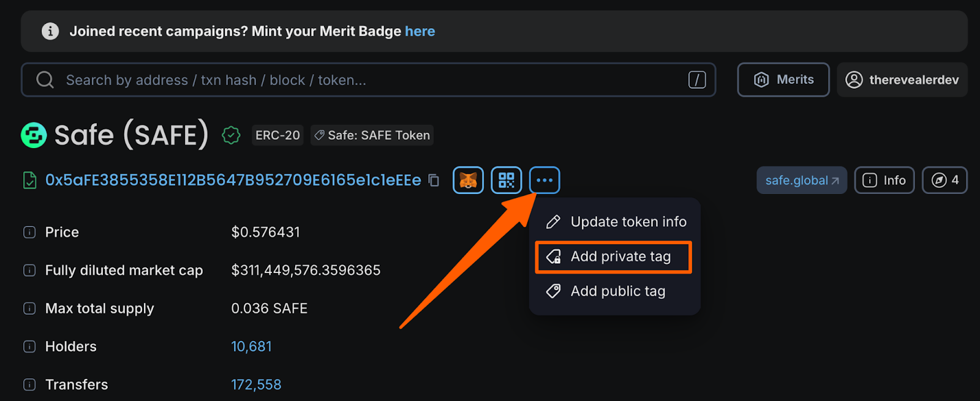Open the therevealerdev account menu
980x401 pixels.
pos(902,80)
